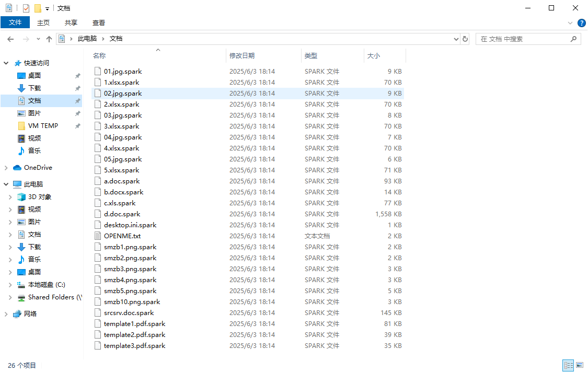Expand the 网络 tree node

(6, 314)
